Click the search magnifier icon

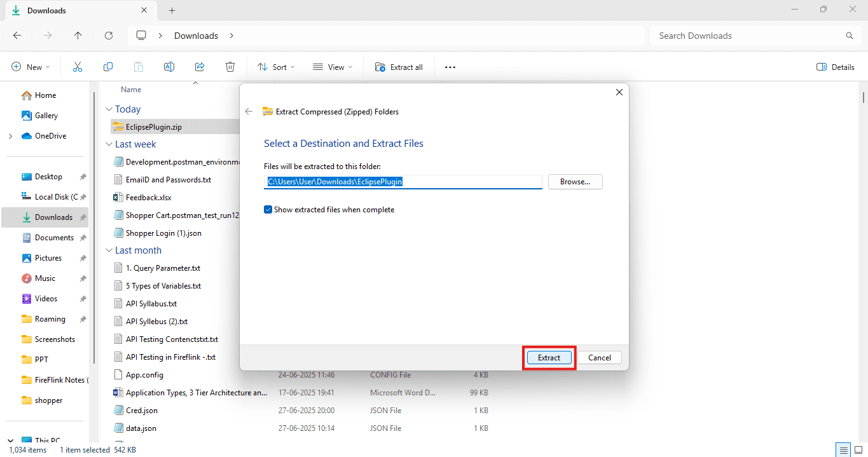[x=850, y=36]
